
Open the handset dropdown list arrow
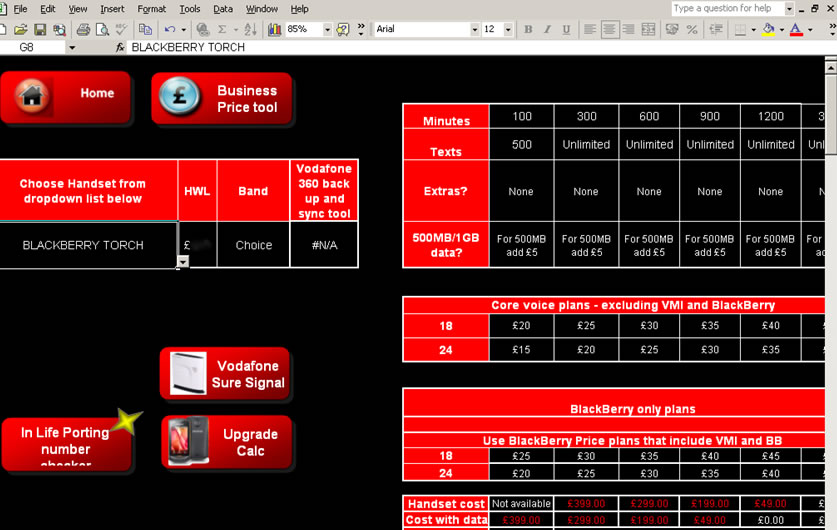(183, 262)
